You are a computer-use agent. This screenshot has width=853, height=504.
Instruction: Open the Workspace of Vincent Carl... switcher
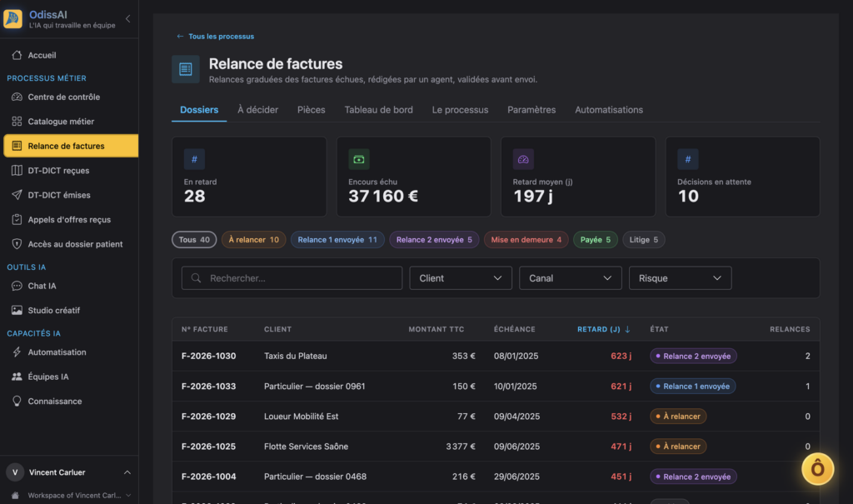(71, 496)
